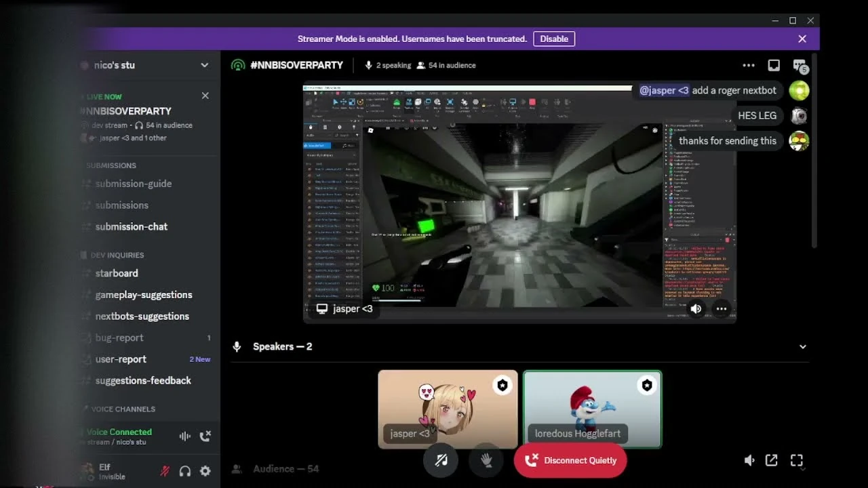Enter fullscreen view of the stream

pyautogui.click(x=796, y=460)
